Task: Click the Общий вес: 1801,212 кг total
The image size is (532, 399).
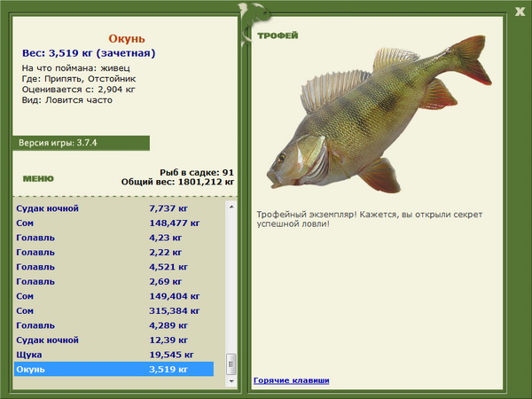Action: (178, 182)
